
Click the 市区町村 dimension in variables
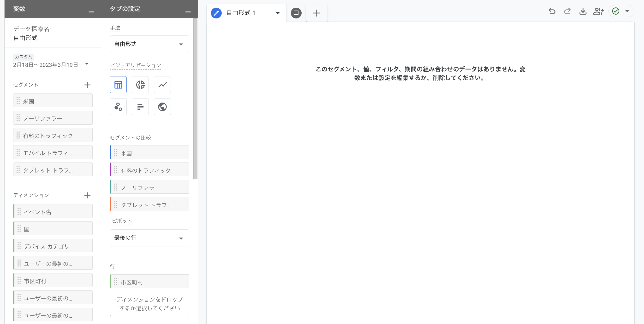[x=53, y=280]
